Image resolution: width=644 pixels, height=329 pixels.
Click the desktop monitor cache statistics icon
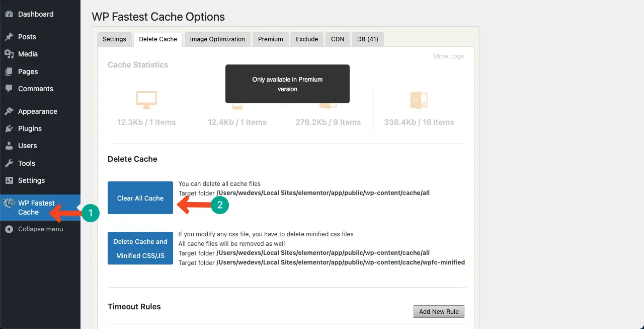[x=146, y=100]
